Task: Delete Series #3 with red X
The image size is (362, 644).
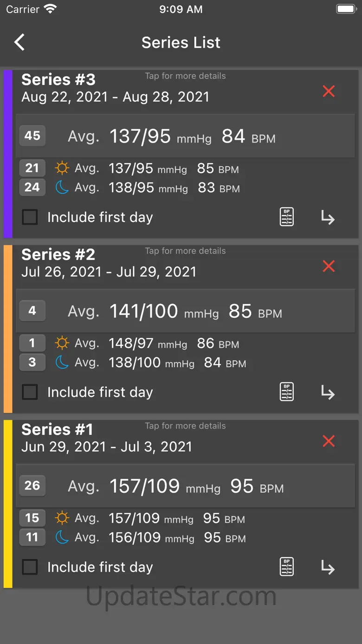Action: tap(329, 91)
